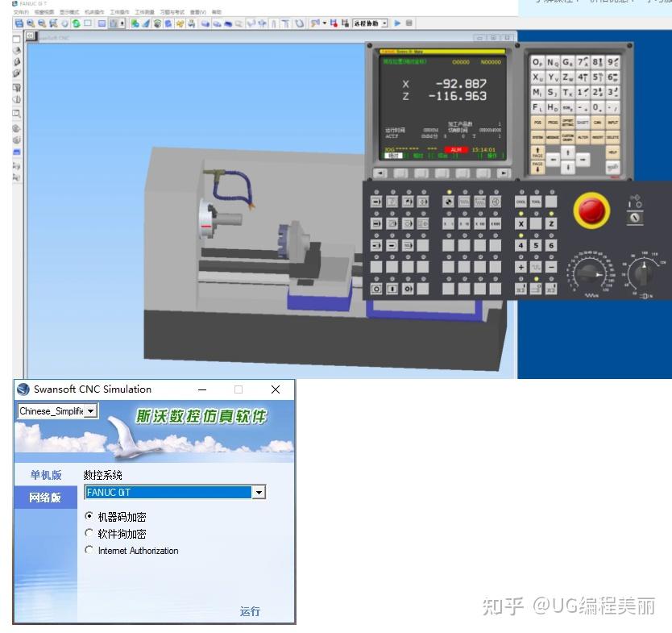672x633 pixels.
Task: Click the save icon in the main toolbar
Action: click(x=19, y=23)
